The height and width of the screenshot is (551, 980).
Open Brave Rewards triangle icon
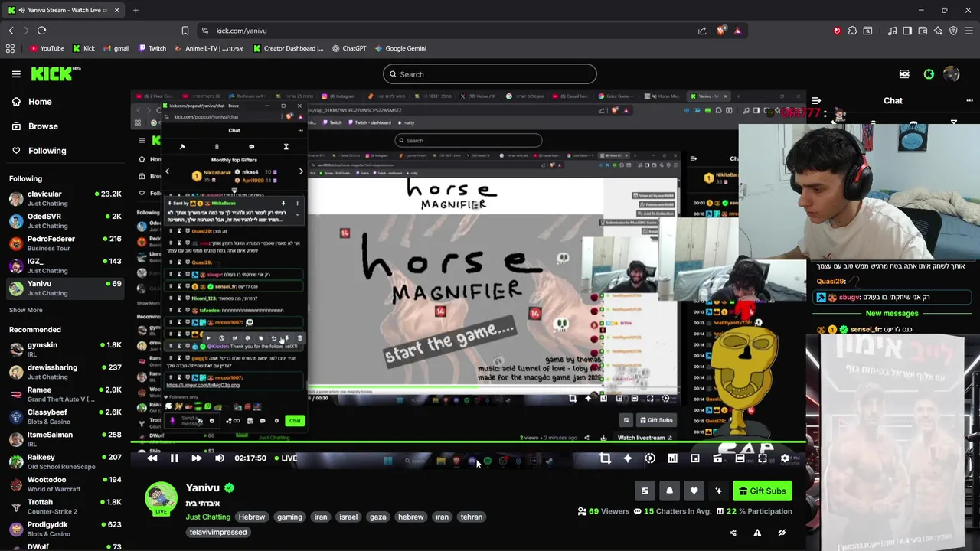(x=737, y=31)
